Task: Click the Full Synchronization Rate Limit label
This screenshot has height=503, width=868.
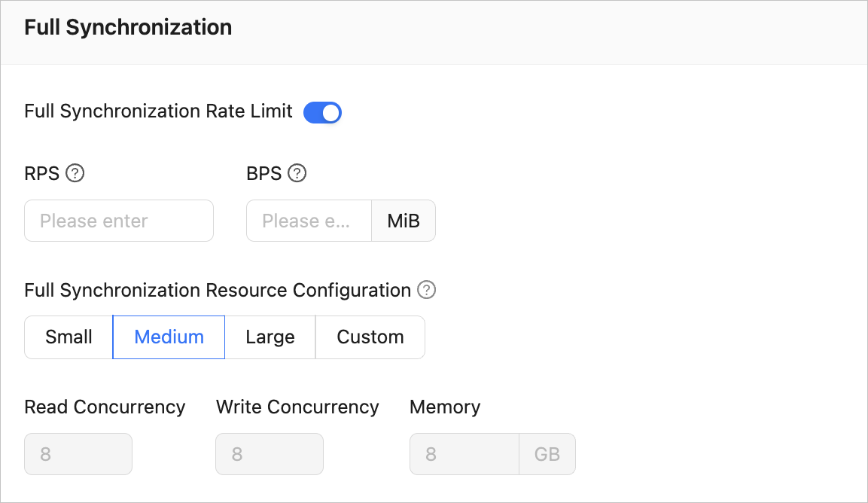Action: pos(158,111)
